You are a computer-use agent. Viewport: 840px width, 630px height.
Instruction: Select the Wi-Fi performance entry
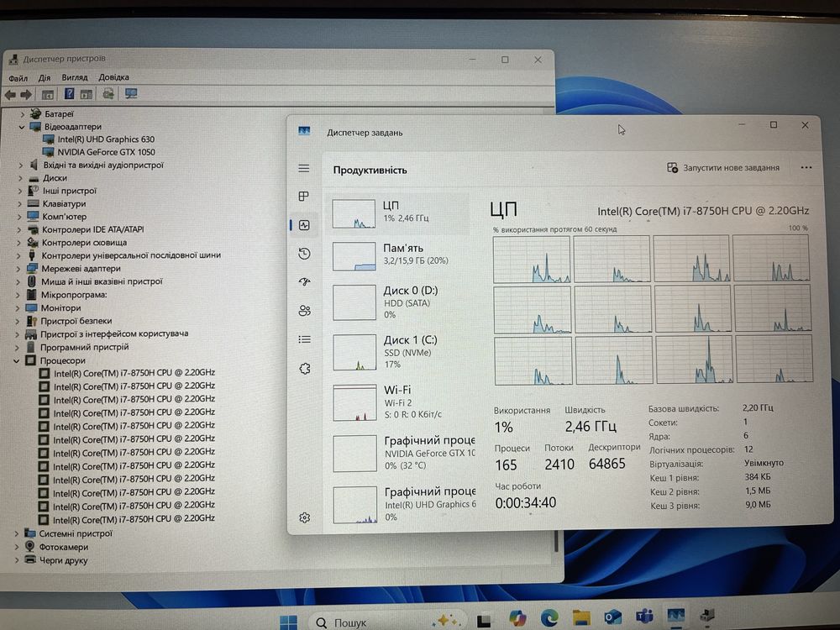click(398, 402)
